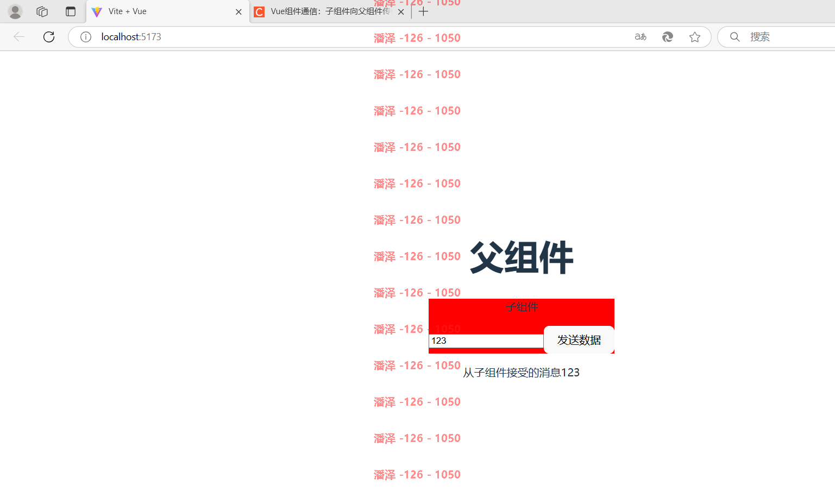Click the 从子组件接受的消息123 text

pyautogui.click(x=522, y=373)
